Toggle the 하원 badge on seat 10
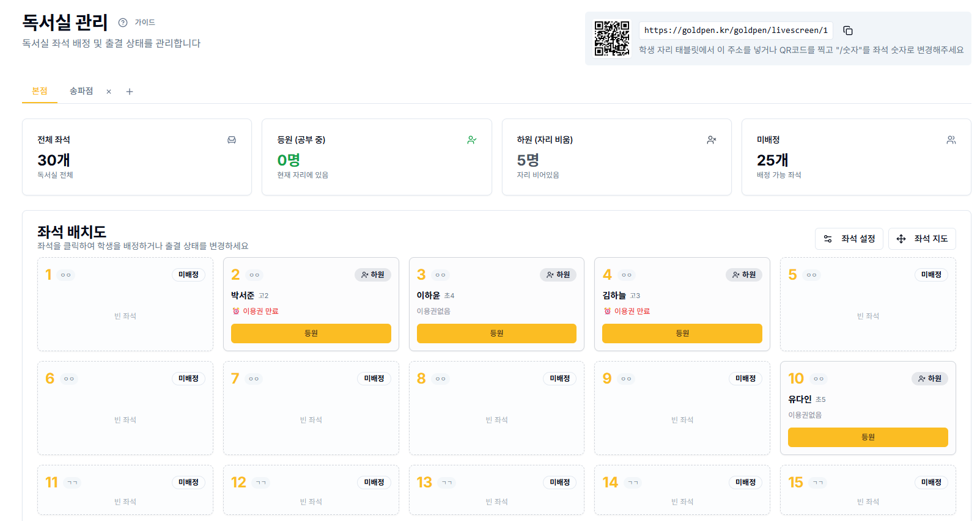 (929, 379)
